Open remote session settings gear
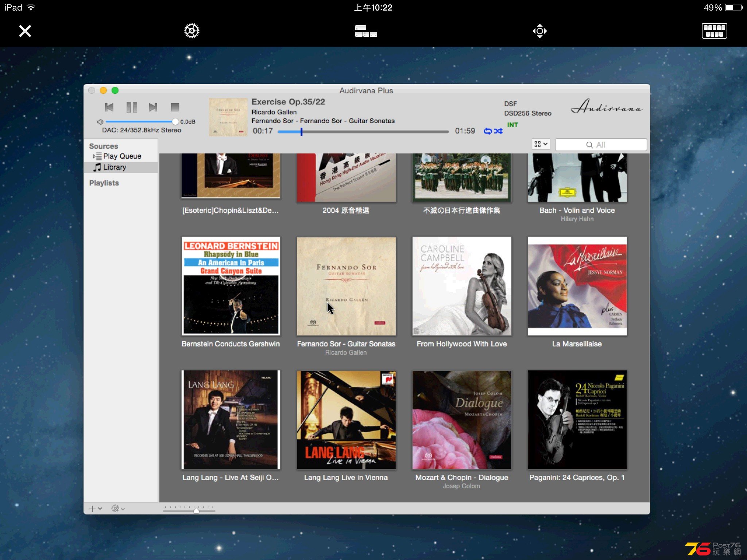 click(191, 31)
